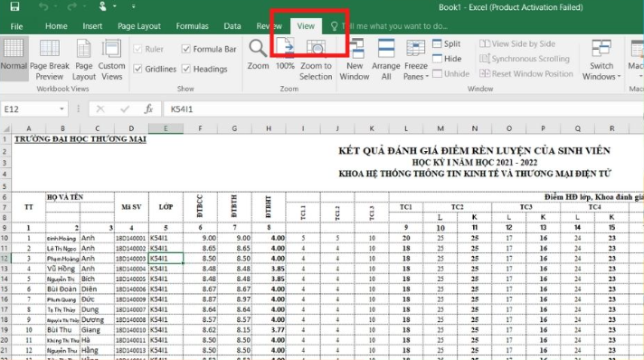Open the File tab
Screen dimensions: 644x360
[x=16, y=26]
